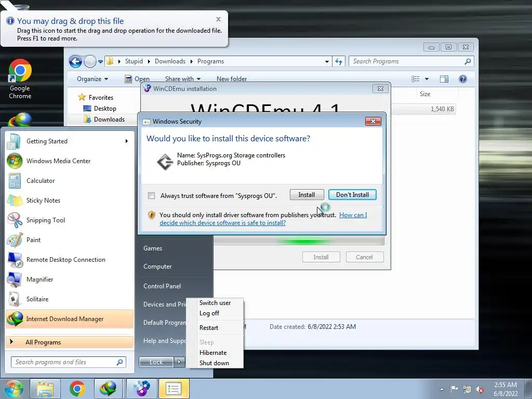Screen dimensions: 532x399
Task: Open the Getting Started icon in Start menu
Action: tap(14, 141)
